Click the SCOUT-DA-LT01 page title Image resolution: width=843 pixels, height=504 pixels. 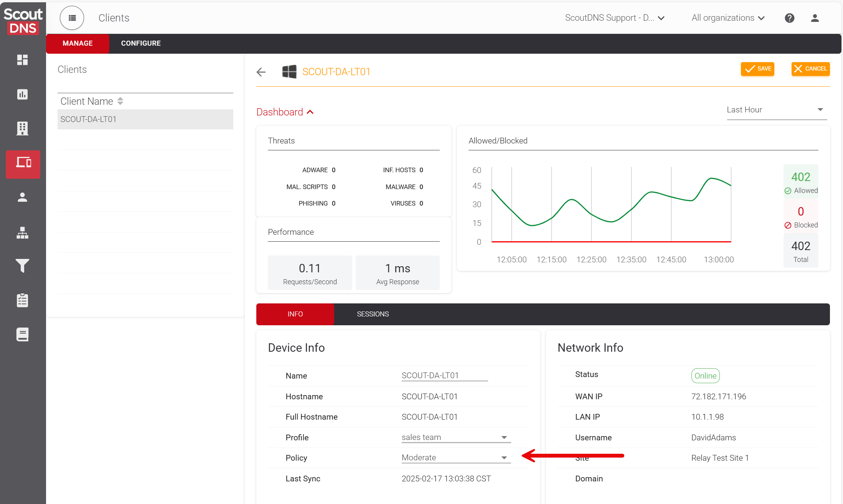pyautogui.click(x=337, y=72)
